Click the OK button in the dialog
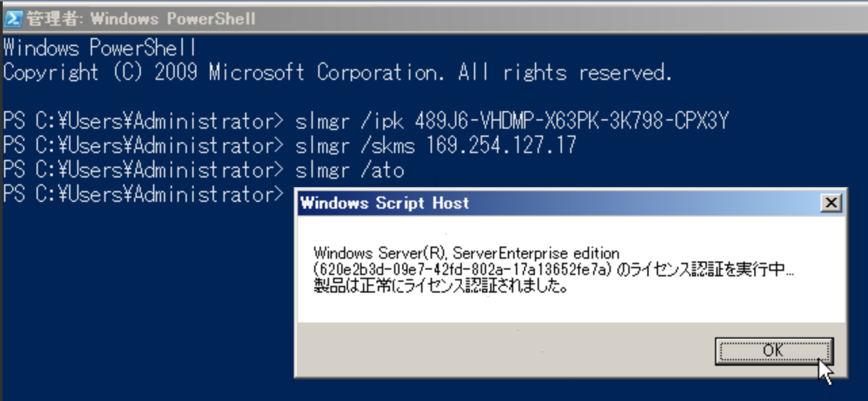 pyautogui.click(x=773, y=350)
